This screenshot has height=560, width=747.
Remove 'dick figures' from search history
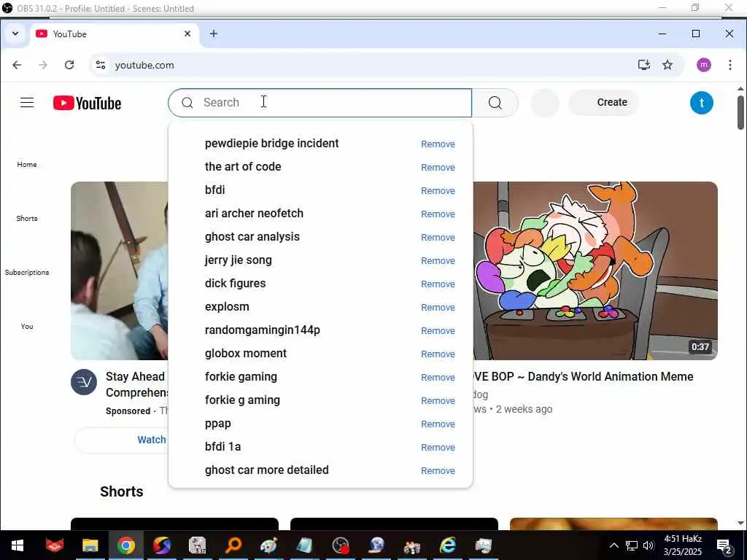tap(438, 284)
